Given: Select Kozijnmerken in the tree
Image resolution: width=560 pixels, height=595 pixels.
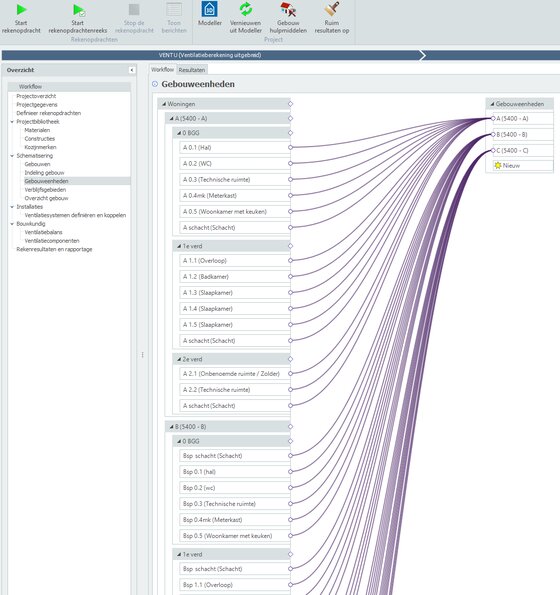Looking at the screenshot, I should pyautogui.click(x=40, y=147).
